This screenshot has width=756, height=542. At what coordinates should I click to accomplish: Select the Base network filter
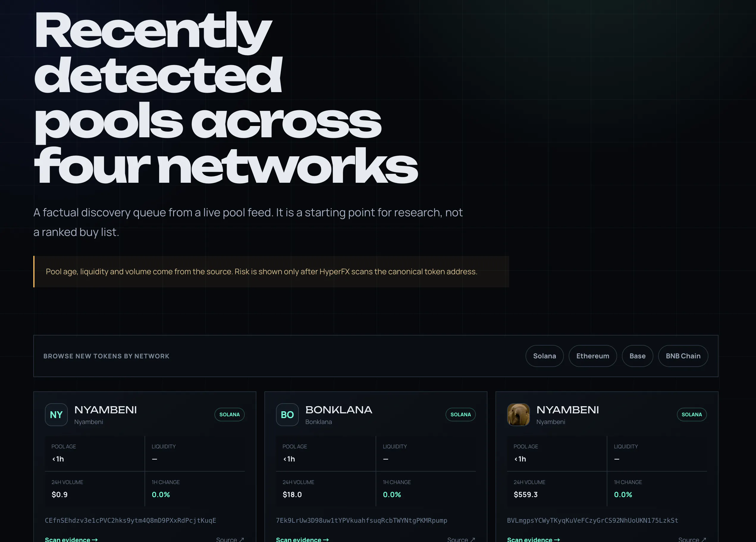pos(637,356)
